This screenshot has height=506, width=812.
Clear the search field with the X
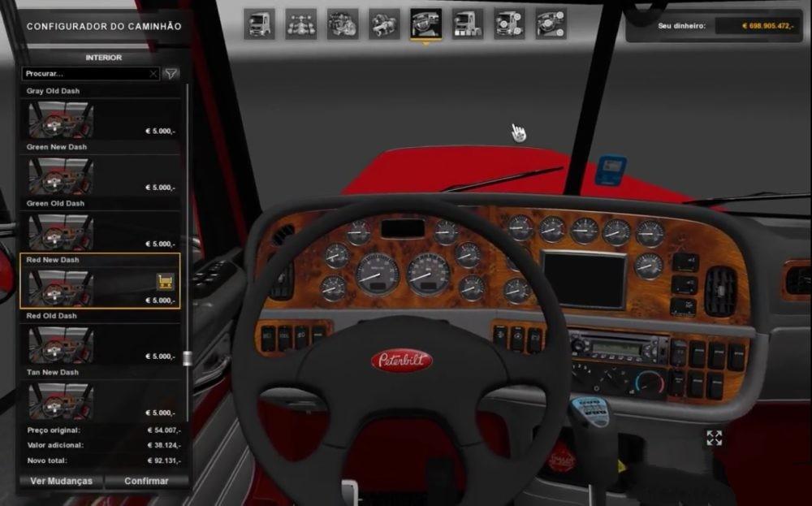pyautogui.click(x=153, y=74)
